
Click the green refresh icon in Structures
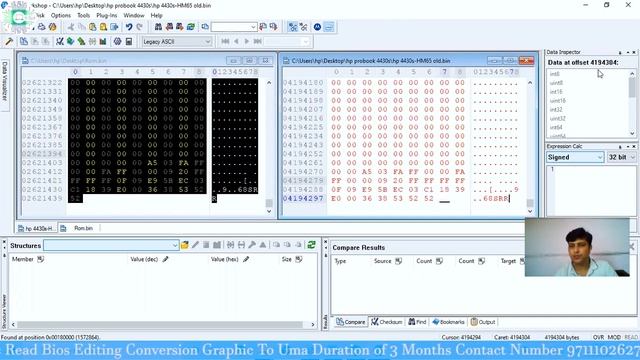(x=311, y=245)
